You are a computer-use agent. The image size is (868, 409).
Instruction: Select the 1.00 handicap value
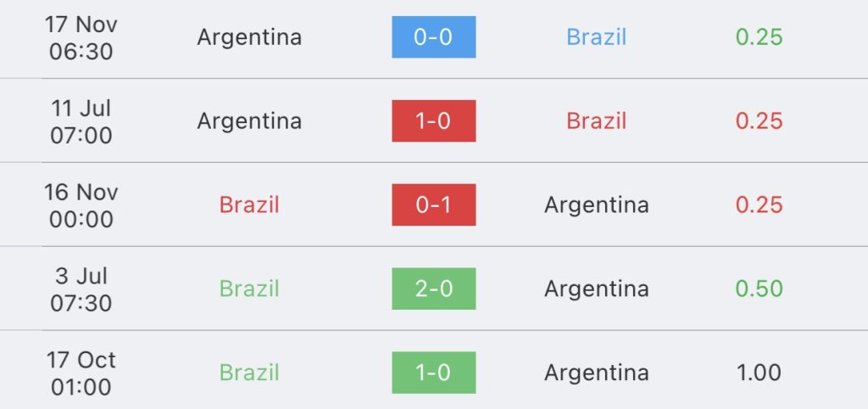point(759,372)
